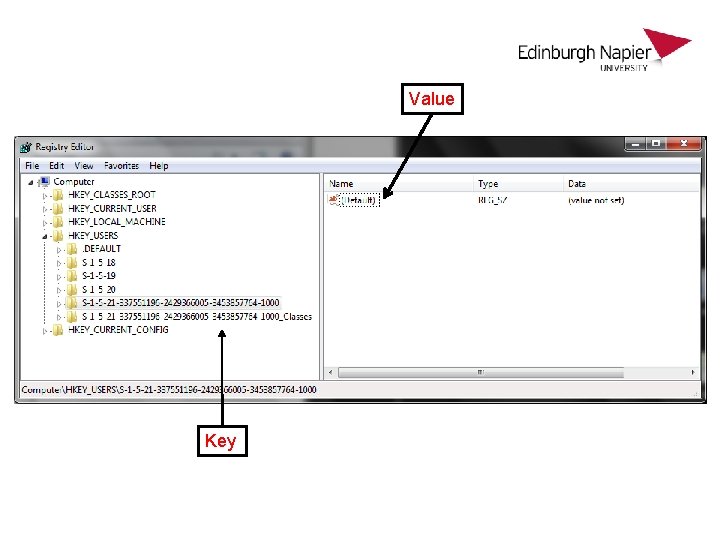Click the HKEY_USERS folder icon

click(58, 236)
